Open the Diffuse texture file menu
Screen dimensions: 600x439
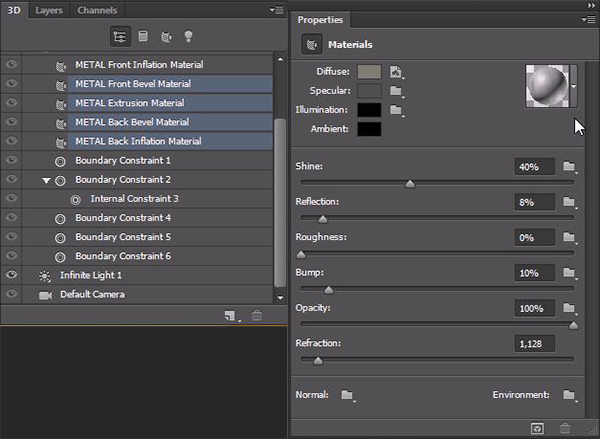point(396,72)
